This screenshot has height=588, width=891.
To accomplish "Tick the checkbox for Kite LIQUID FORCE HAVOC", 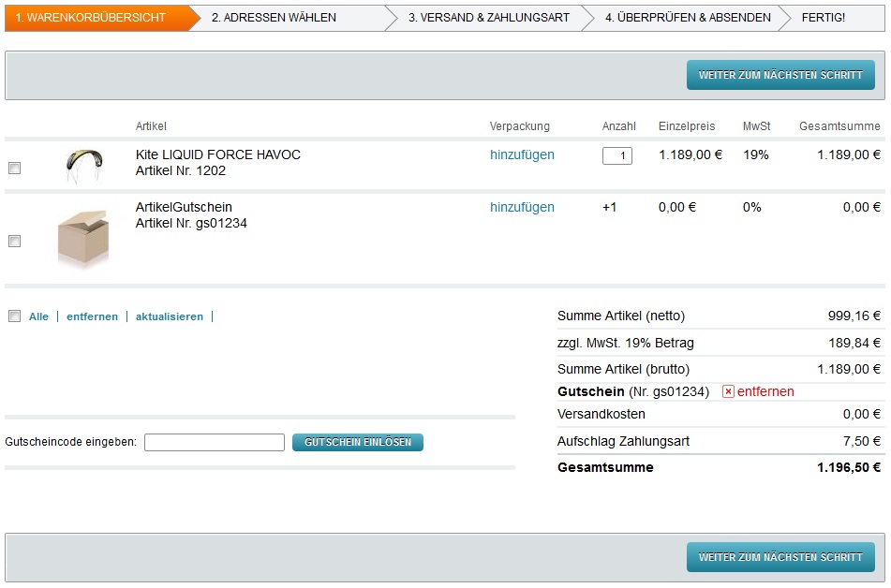I will point(14,169).
